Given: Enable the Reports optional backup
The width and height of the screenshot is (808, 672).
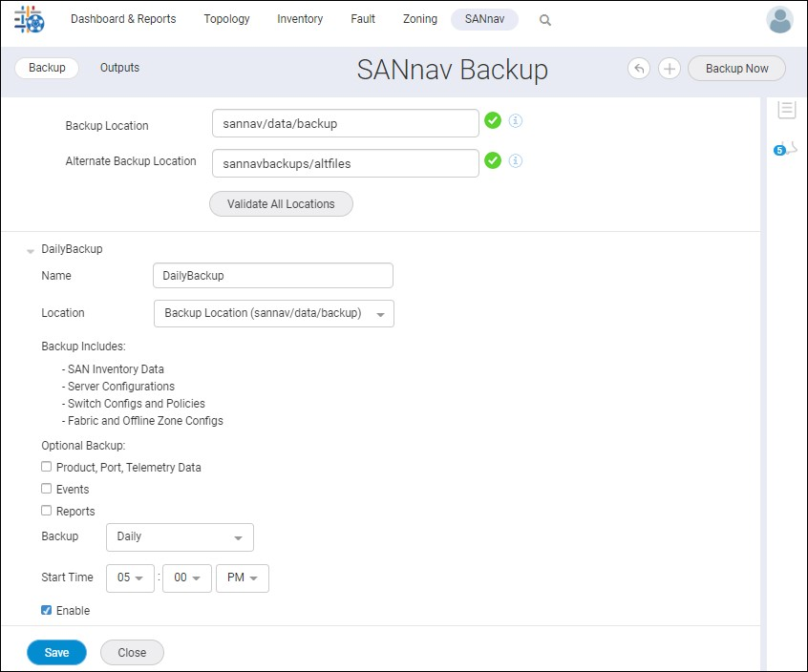Looking at the screenshot, I should point(46,511).
